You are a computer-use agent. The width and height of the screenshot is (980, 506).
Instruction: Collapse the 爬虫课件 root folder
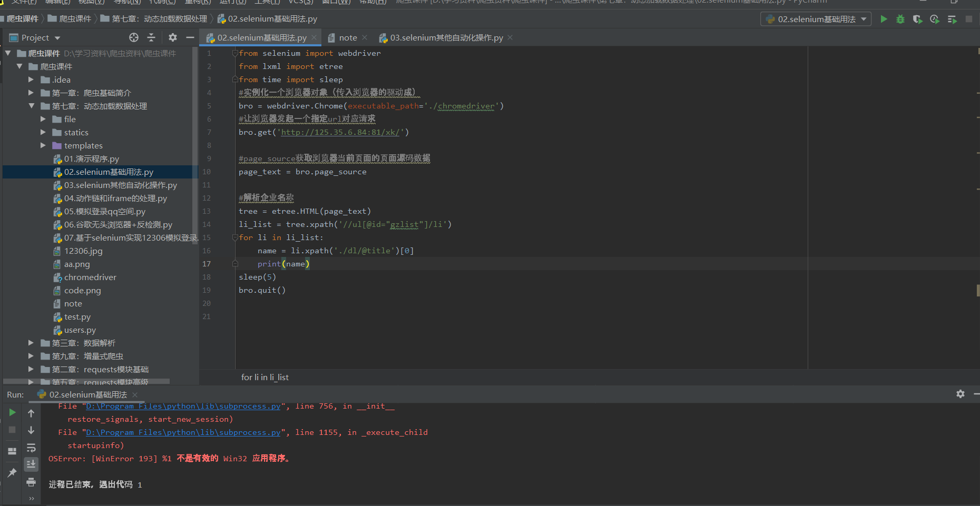(x=8, y=53)
